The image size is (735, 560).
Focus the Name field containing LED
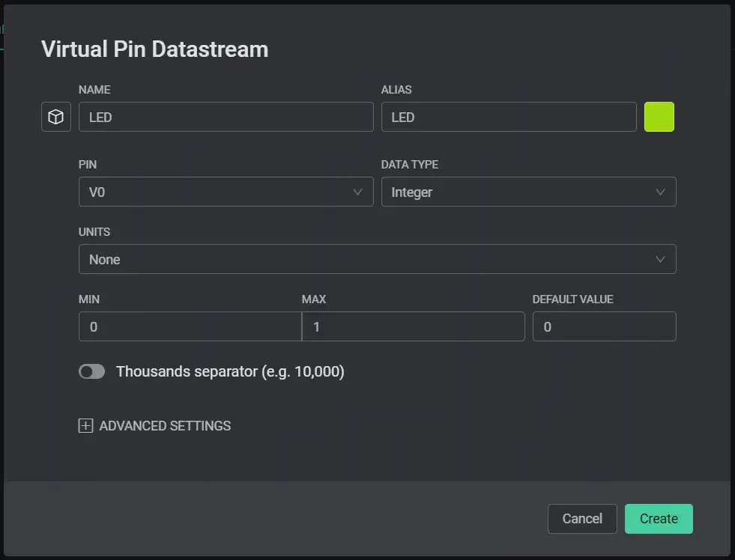click(226, 117)
